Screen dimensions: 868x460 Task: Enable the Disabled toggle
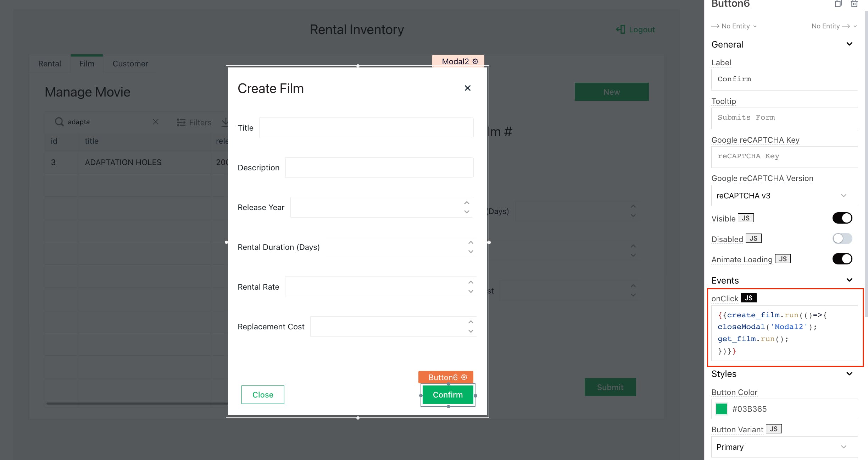[x=842, y=239]
